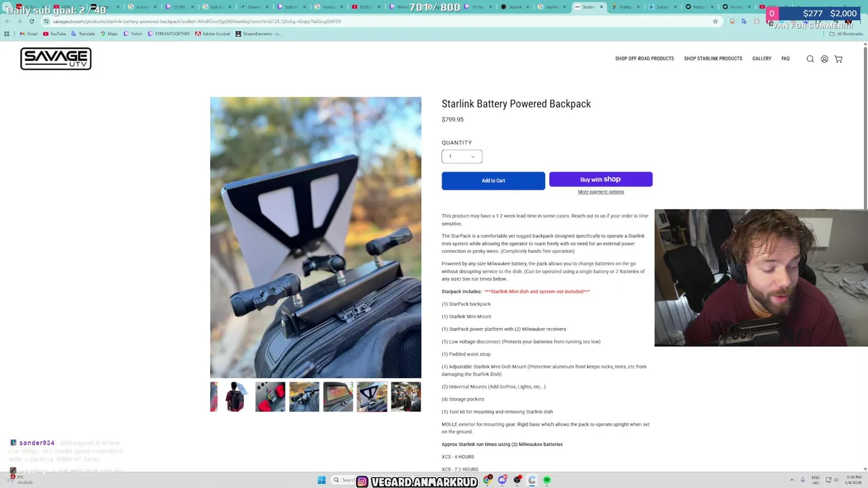The image size is (868, 488).
Task: Open the Maps bookmark
Action: [x=108, y=33]
